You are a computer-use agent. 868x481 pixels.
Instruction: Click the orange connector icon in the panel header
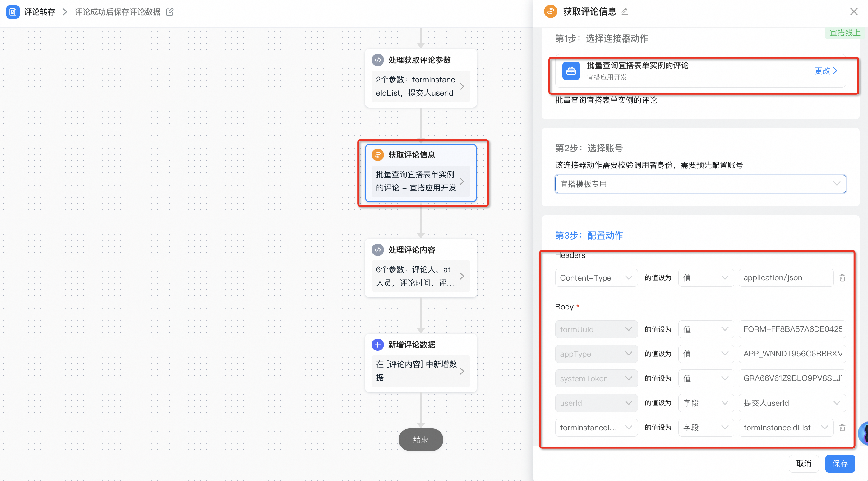coord(550,11)
